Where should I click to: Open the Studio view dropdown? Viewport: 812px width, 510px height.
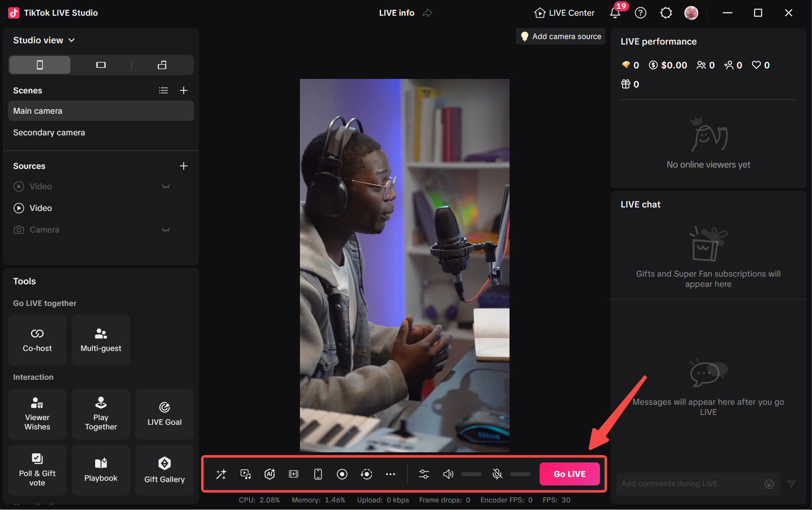(x=71, y=40)
